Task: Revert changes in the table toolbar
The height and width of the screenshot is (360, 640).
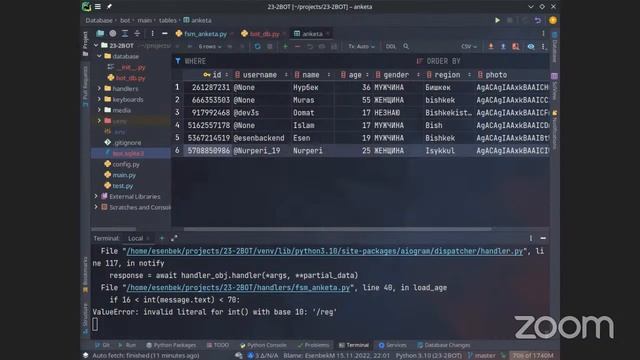Action: coord(310,47)
